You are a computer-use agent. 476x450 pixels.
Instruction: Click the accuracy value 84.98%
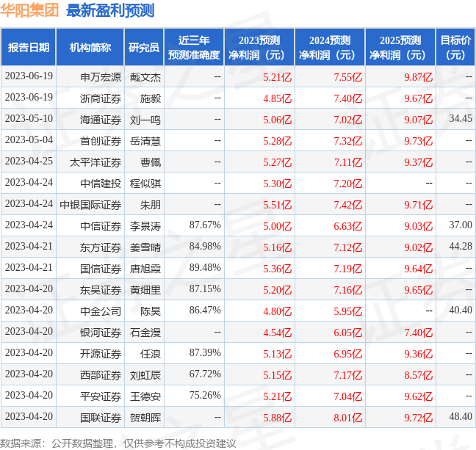pos(205,246)
